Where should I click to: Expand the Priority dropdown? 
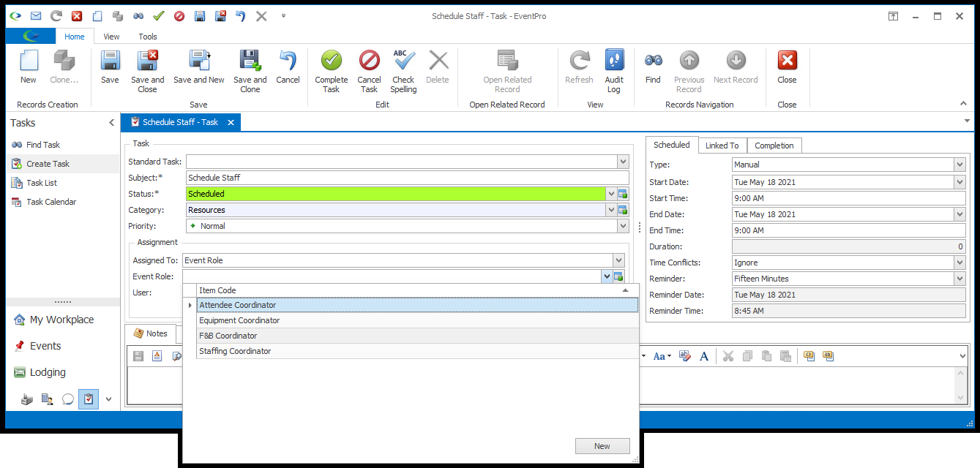pyautogui.click(x=623, y=226)
